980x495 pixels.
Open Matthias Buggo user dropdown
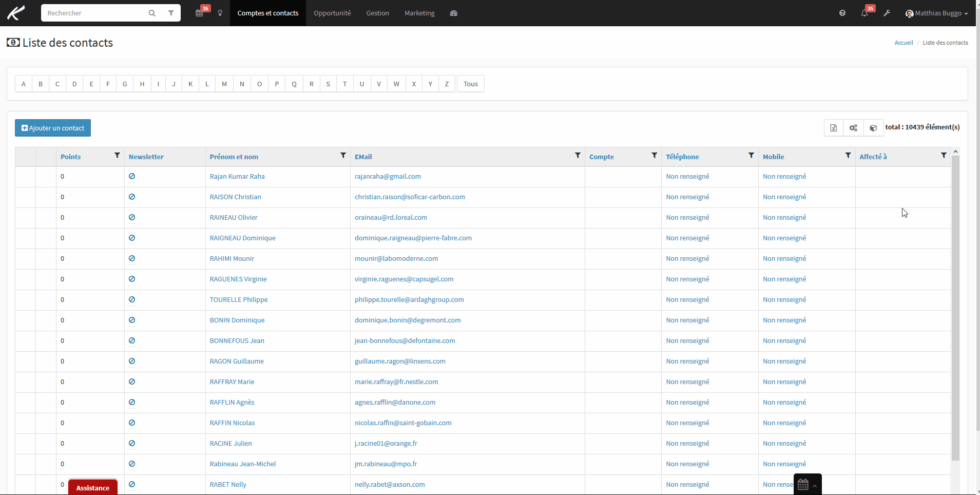pos(937,13)
